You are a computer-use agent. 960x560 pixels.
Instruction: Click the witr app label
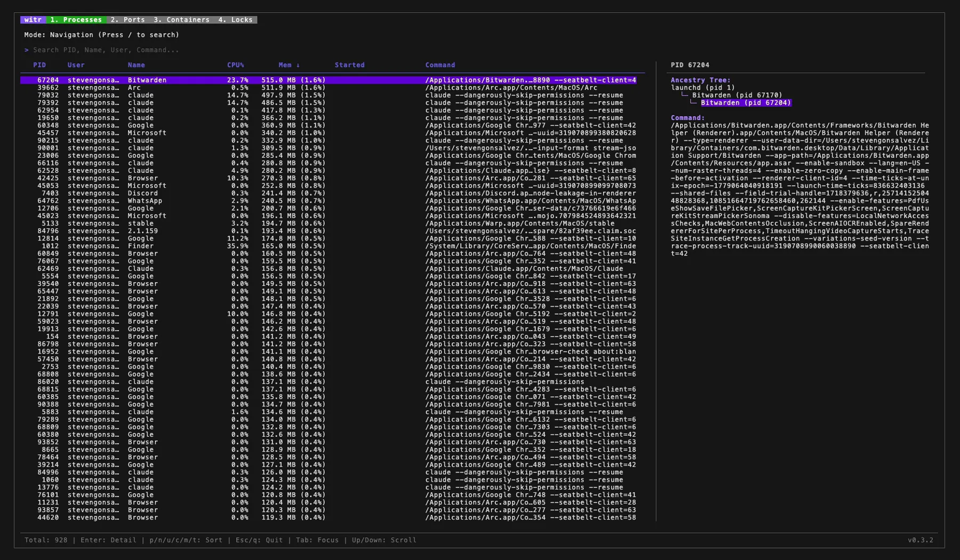(x=33, y=20)
